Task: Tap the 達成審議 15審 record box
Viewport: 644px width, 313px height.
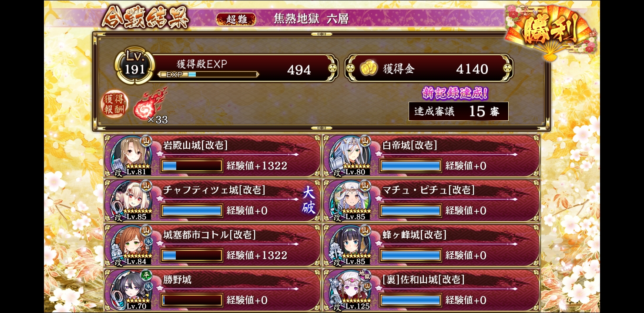Action: coord(459,111)
